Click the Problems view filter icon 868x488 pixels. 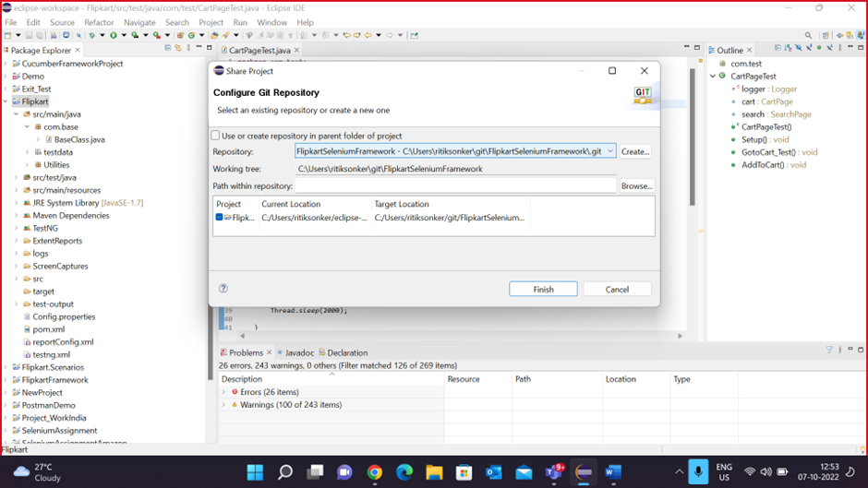click(x=829, y=350)
